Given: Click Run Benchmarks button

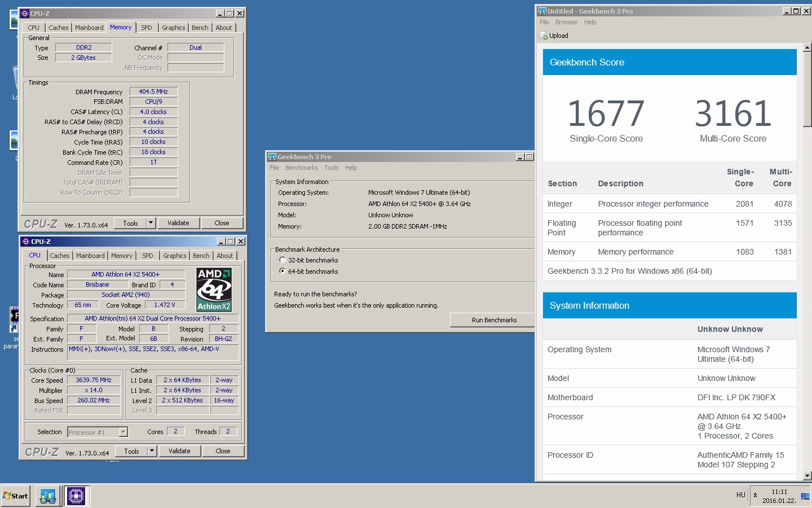Looking at the screenshot, I should point(492,320).
